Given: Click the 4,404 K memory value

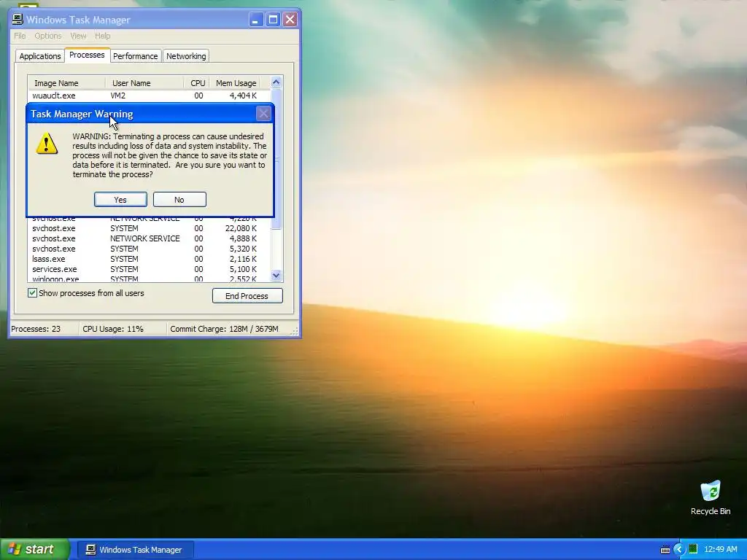Looking at the screenshot, I should tap(243, 96).
